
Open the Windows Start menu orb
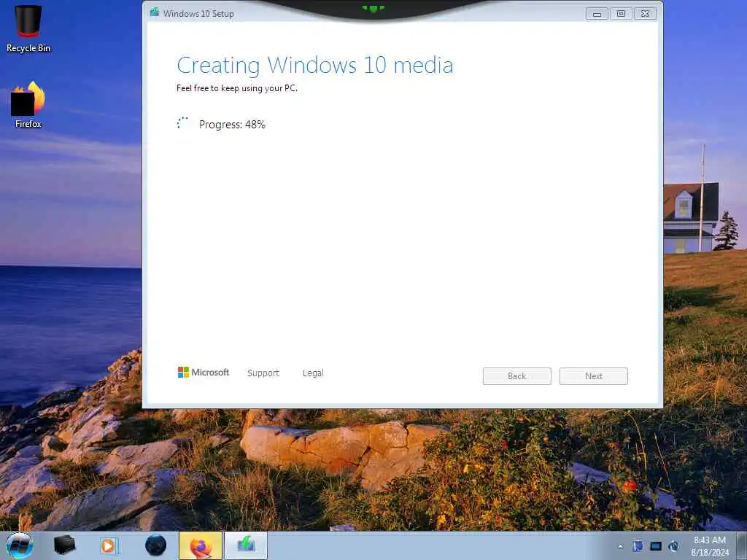[20, 545]
